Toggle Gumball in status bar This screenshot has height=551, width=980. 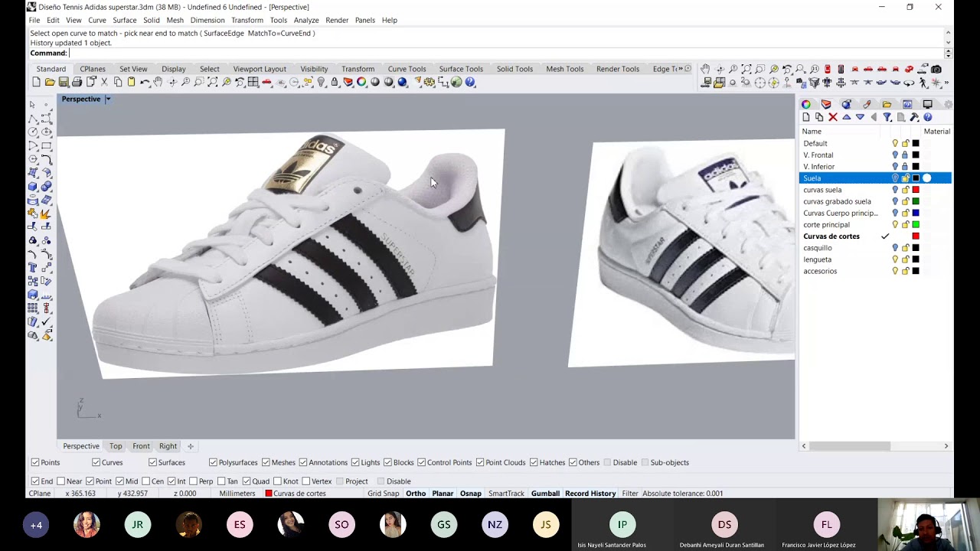pyautogui.click(x=545, y=494)
